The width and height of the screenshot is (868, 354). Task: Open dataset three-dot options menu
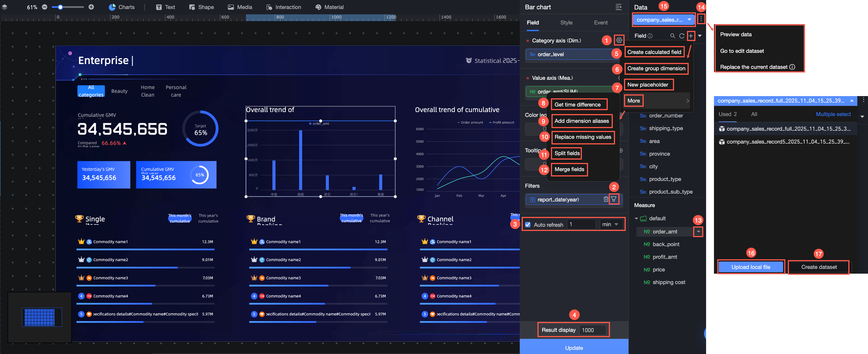(x=701, y=19)
